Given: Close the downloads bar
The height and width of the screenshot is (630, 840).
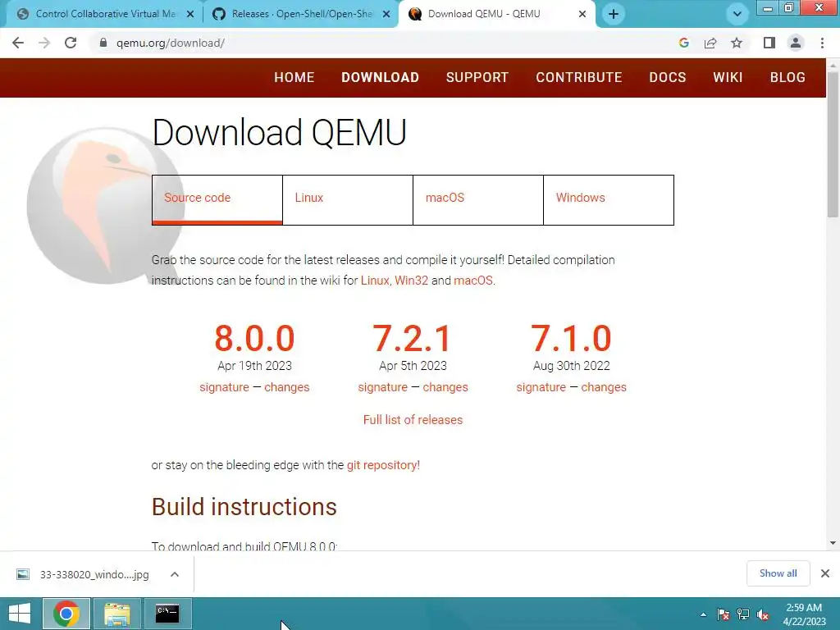Looking at the screenshot, I should coord(825,573).
